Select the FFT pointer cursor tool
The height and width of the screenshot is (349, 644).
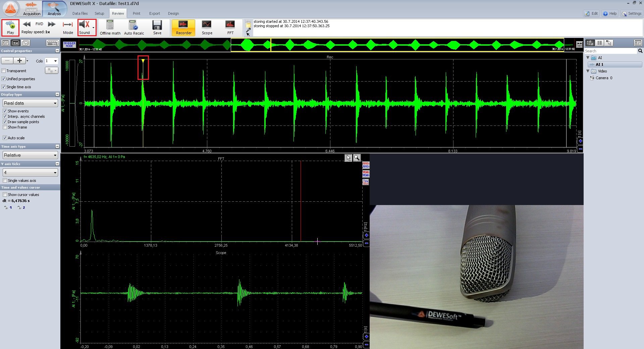(348, 158)
